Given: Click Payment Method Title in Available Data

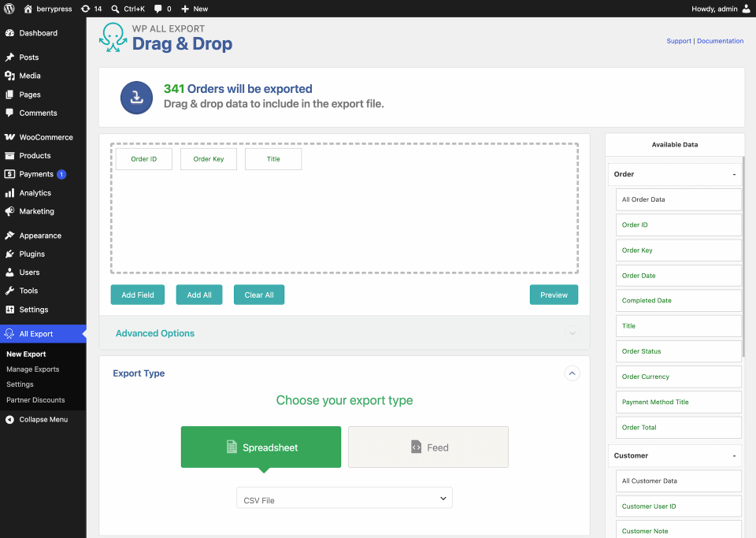Looking at the screenshot, I should point(678,402).
